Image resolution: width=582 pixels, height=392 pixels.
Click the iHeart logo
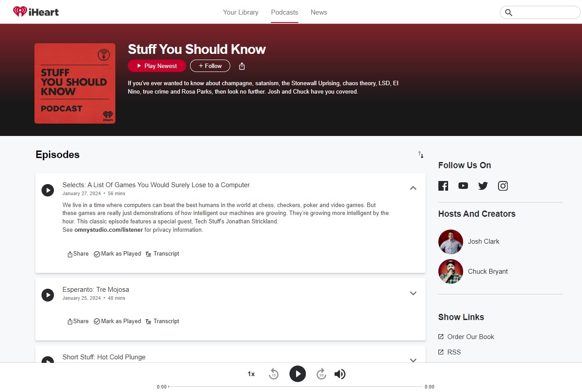35,12
